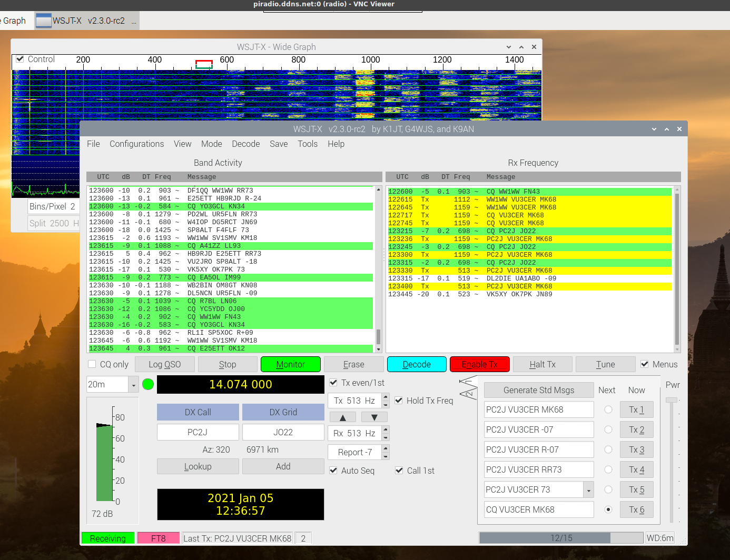Click the 12/15 progress bar
Image resolution: width=730 pixels, height=560 pixels.
coord(561,538)
